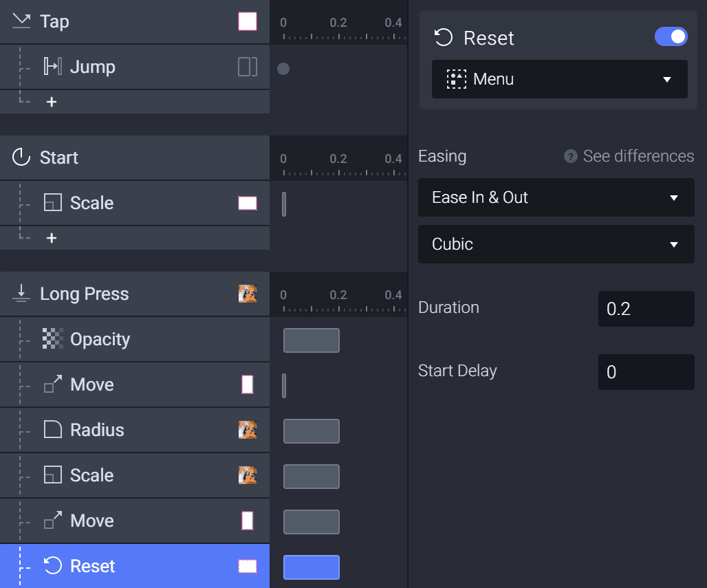Select the blue Reset timeline bar
The image size is (707, 588).
click(x=312, y=567)
